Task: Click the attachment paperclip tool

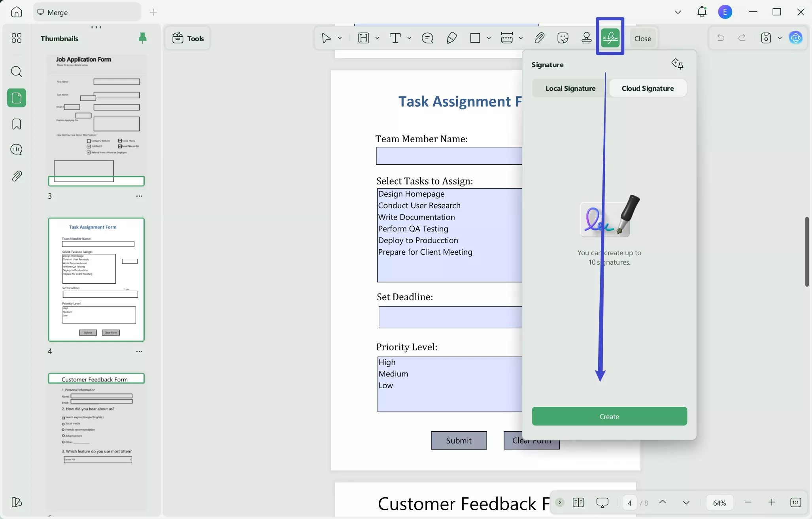Action: coord(540,38)
